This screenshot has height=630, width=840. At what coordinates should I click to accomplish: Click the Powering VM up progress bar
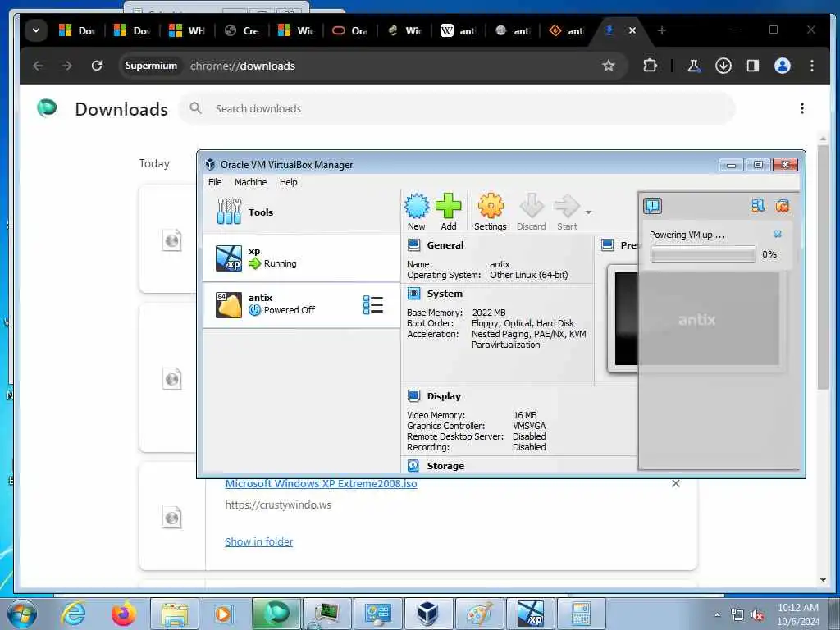click(x=703, y=254)
